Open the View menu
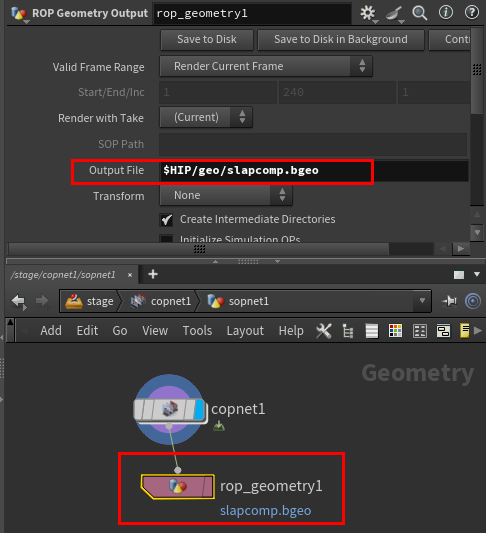The image size is (486, 533). click(155, 330)
